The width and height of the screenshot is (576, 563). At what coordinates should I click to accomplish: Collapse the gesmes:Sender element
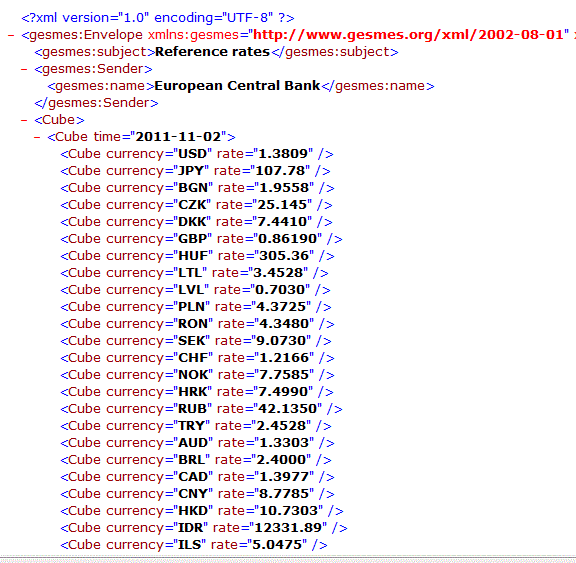click(24, 69)
